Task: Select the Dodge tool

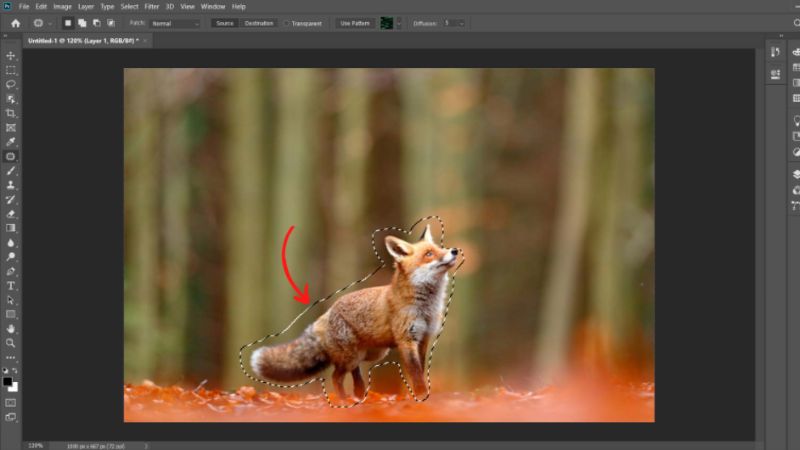Action: pyautogui.click(x=10, y=257)
